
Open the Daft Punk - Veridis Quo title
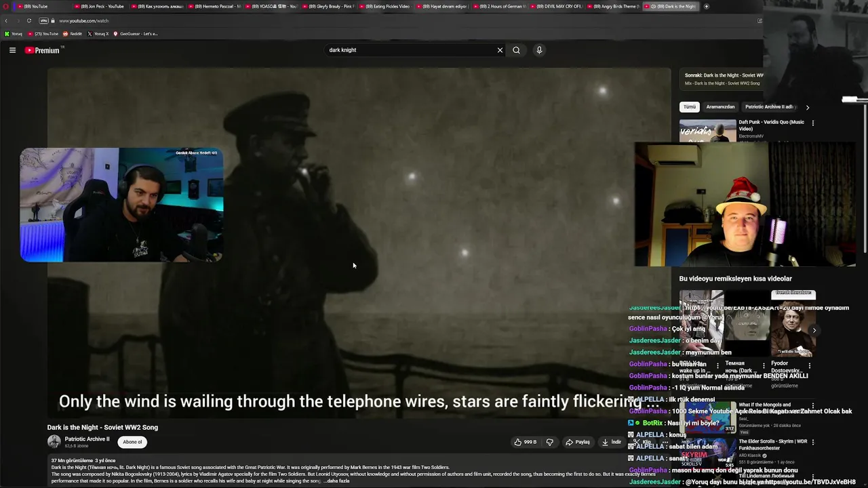[x=772, y=125]
